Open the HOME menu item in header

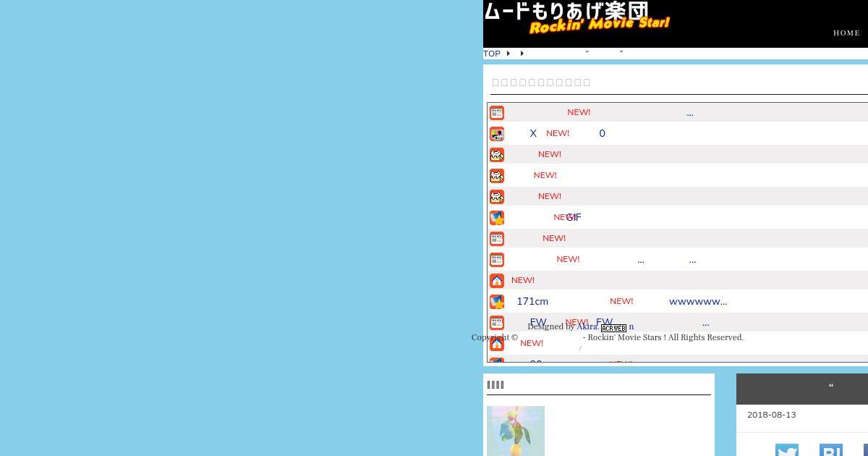click(x=846, y=33)
